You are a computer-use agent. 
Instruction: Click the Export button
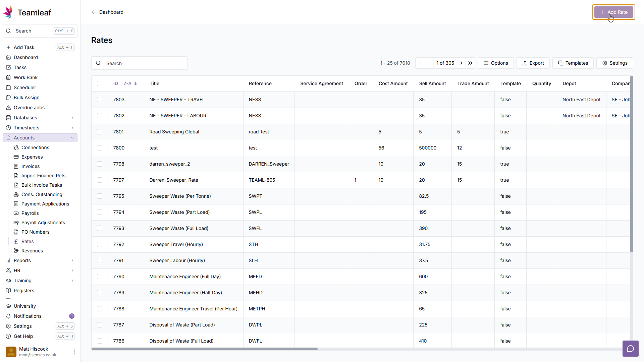click(533, 63)
